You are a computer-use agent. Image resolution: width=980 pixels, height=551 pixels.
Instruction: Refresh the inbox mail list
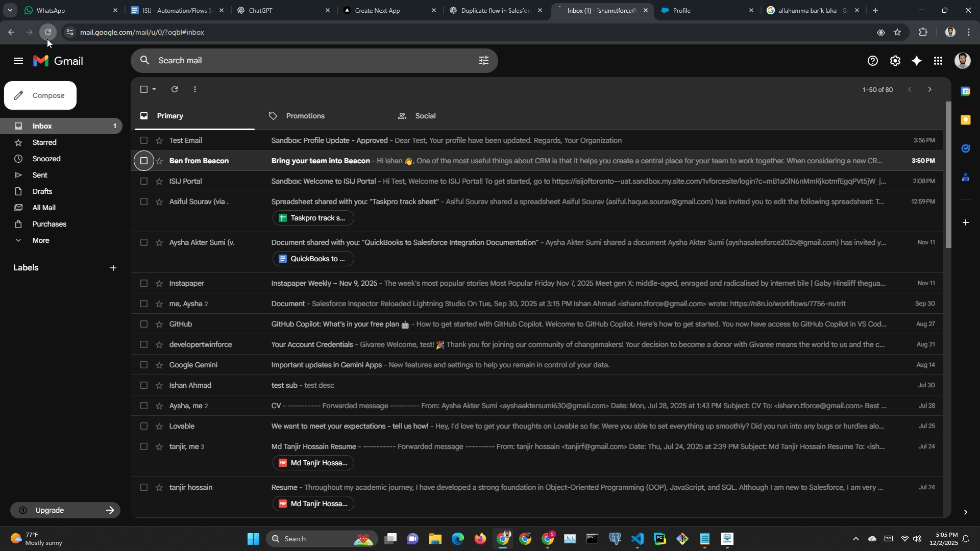175,89
